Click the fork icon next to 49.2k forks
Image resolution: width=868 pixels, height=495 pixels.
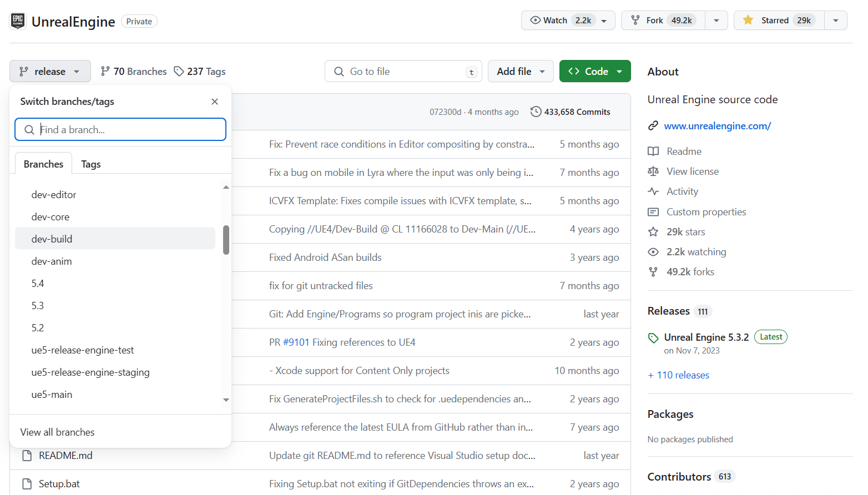(653, 272)
